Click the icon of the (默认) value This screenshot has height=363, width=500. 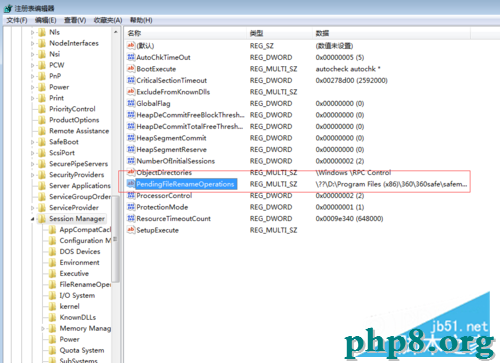tap(131, 46)
